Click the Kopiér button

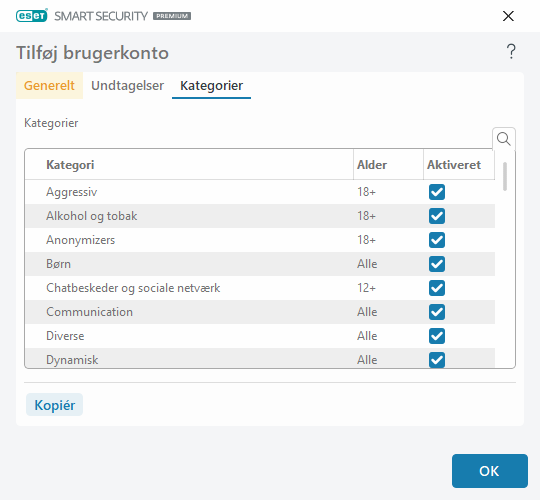54,405
